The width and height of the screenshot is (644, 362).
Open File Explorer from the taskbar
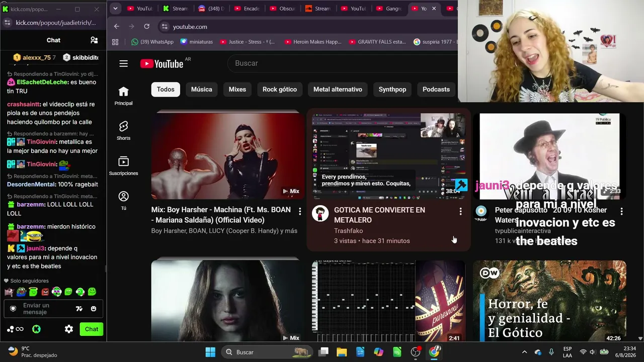coord(342,352)
